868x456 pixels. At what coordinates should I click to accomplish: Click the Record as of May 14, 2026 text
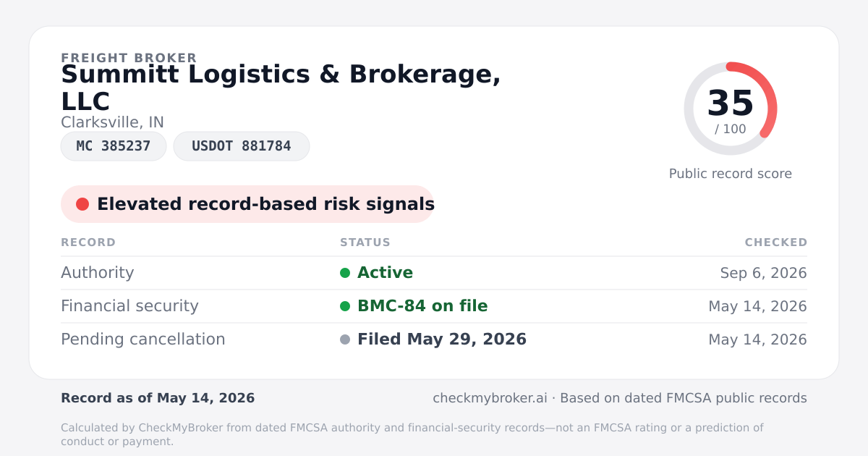pyautogui.click(x=158, y=398)
